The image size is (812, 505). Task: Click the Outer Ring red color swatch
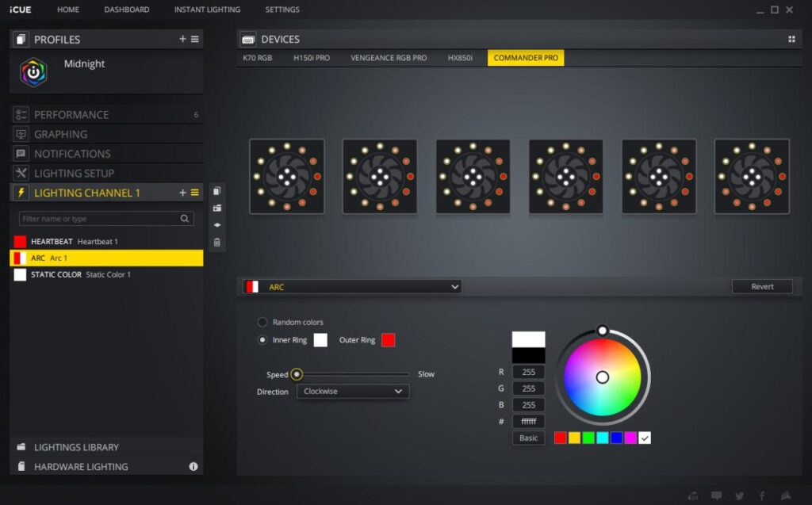[x=388, y=340]
